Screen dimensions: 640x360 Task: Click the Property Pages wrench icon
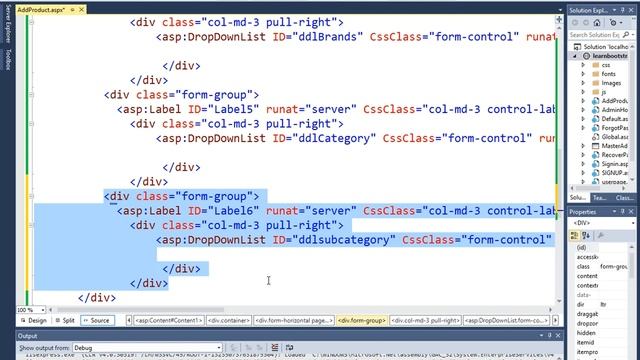point(600,236)
